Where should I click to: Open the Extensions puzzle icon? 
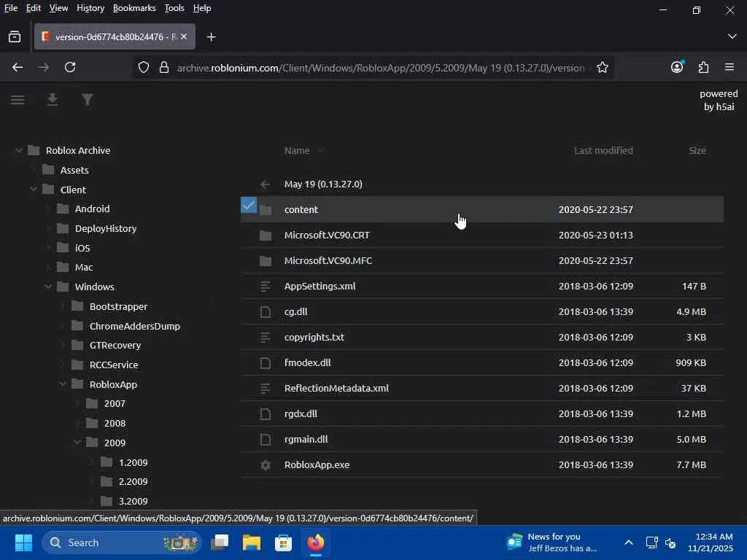pos(703,68)
